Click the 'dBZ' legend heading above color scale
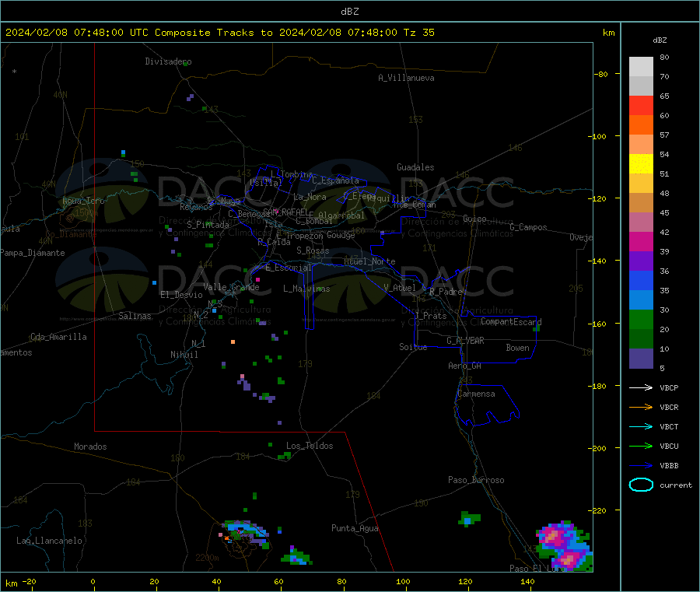This screenshot has width=700, height=592. pyautogui.click(x=660, y=40)
